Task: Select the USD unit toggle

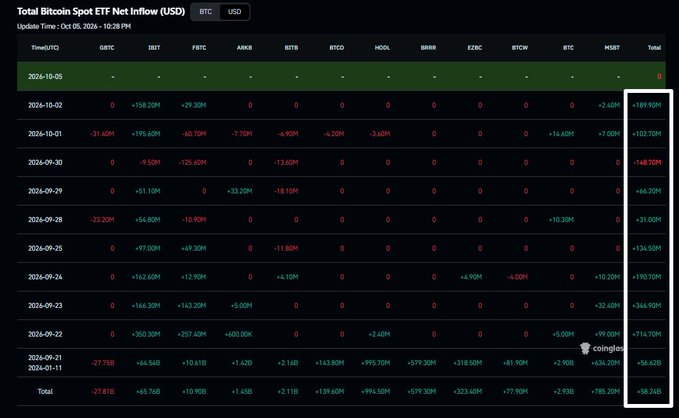Action: [x=234, y=12]
